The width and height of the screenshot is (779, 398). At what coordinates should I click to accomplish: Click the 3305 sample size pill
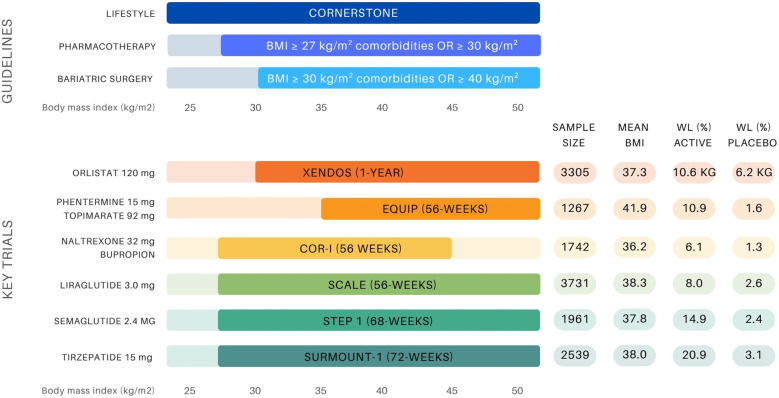point(575,172)
